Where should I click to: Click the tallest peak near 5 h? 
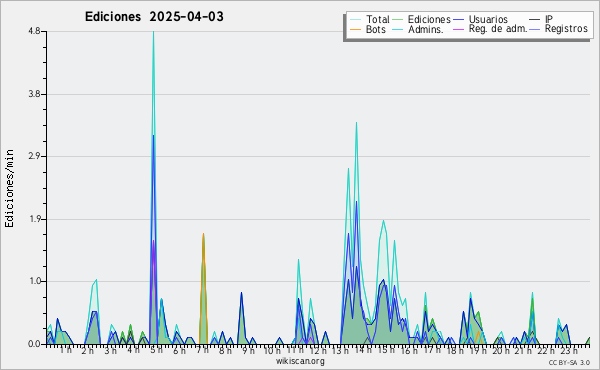[x=153, y=32]
